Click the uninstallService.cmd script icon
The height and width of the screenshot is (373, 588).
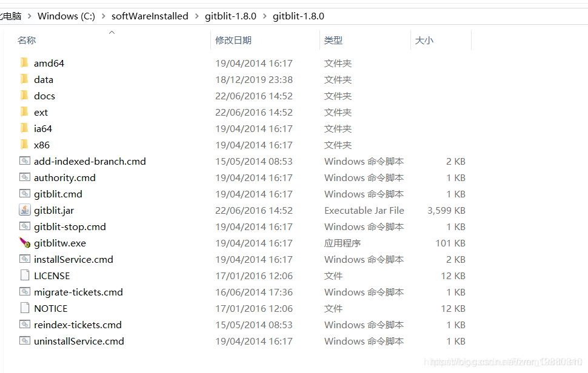(x=25, y=340)
